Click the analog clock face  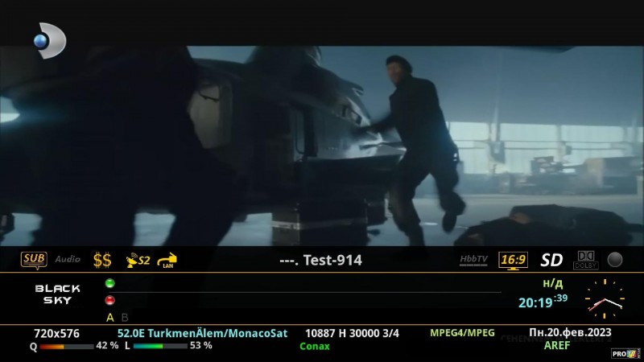tap(604, 299)
